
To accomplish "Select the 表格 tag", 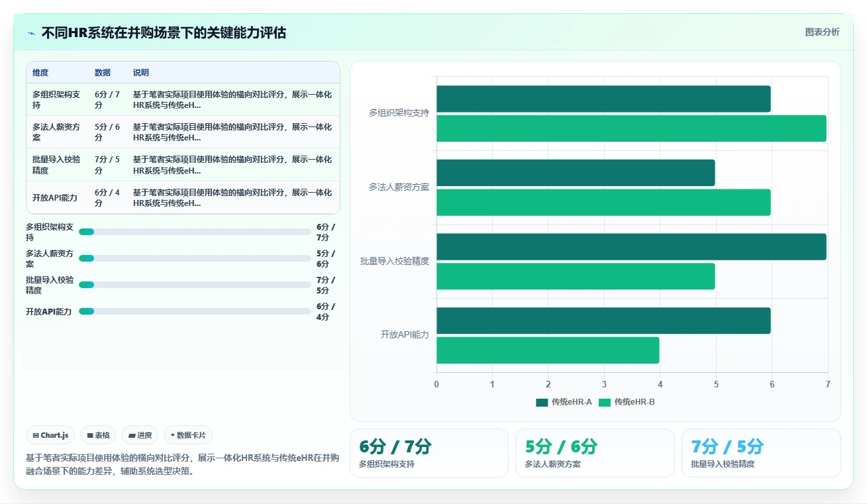I will [x=98, y=435].
